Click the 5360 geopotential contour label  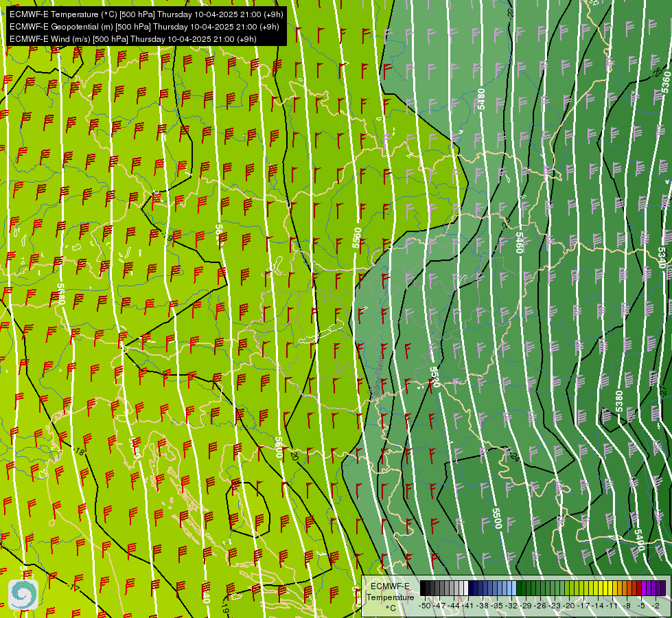coord(666,82)
